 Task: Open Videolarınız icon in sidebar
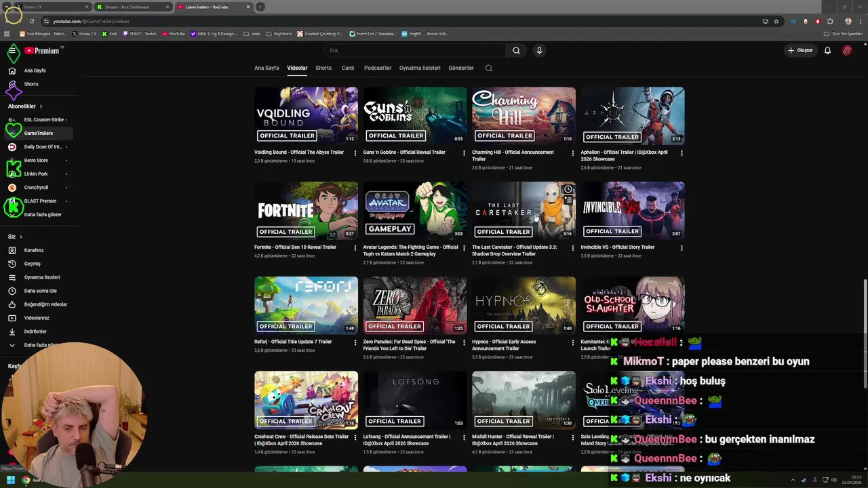point(12,318)
